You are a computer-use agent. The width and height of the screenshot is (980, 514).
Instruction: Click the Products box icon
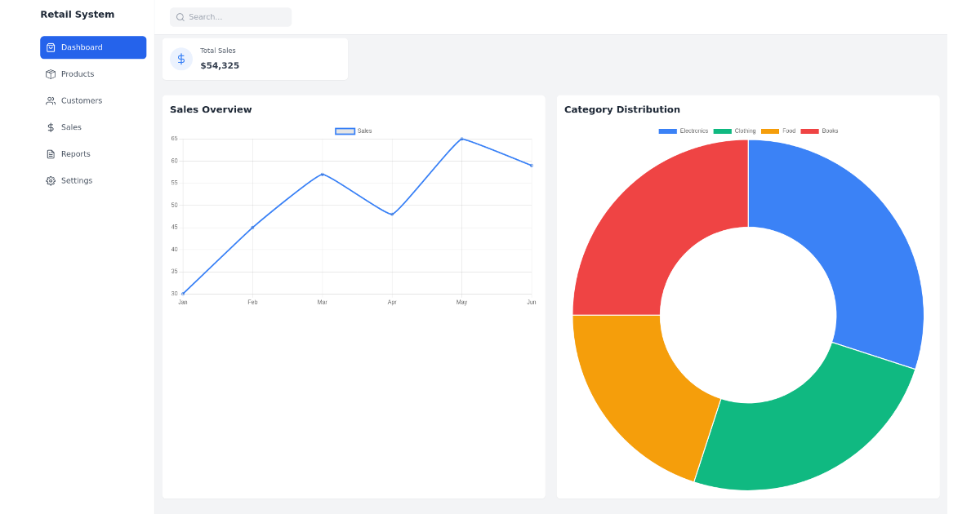pos(51,73)
